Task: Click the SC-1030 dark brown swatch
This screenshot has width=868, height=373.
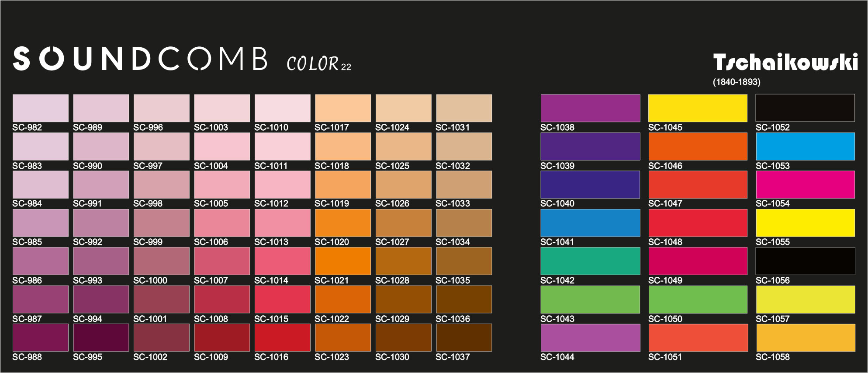Action: [x=404, y=338]
